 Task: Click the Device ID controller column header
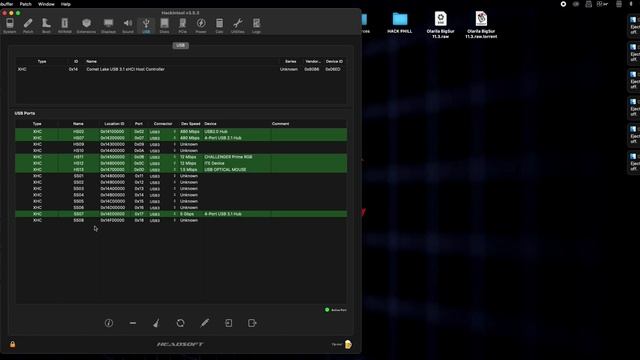pyautogui.click(x=334, y=61)
